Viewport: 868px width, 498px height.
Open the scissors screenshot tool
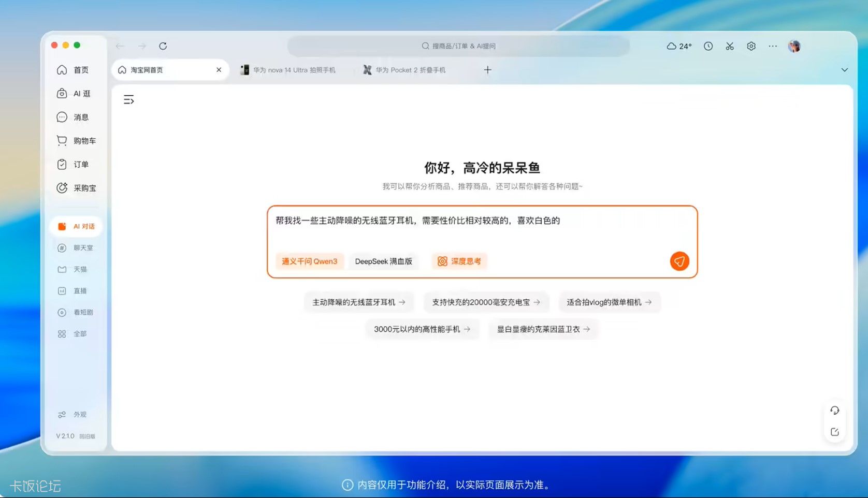[729, 46]
